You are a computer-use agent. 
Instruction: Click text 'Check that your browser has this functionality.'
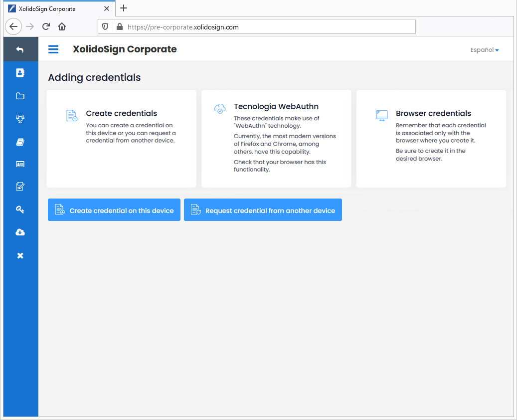pos(280,166)
